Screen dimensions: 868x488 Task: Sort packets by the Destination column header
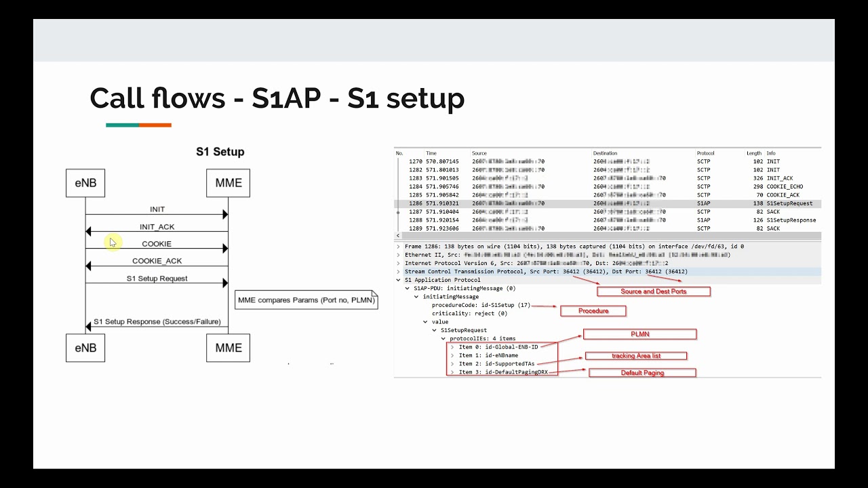click(x=605, y=153)
